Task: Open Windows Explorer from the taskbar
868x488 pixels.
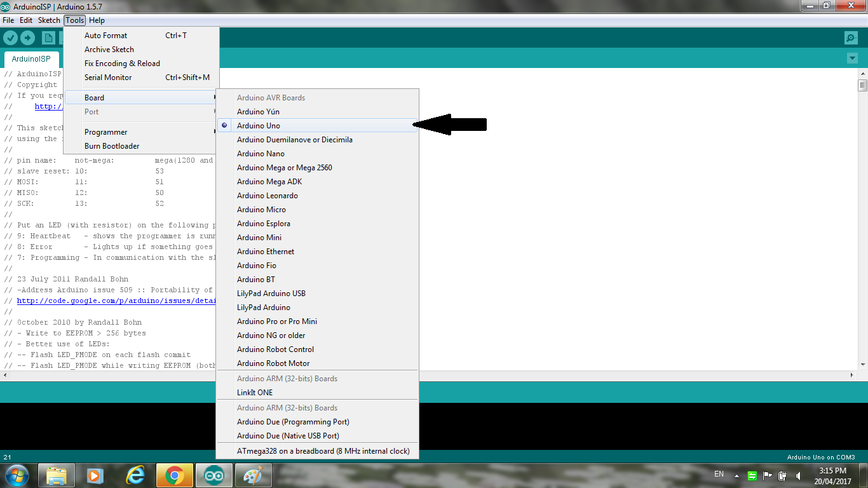Action: [x=57, y=475]
